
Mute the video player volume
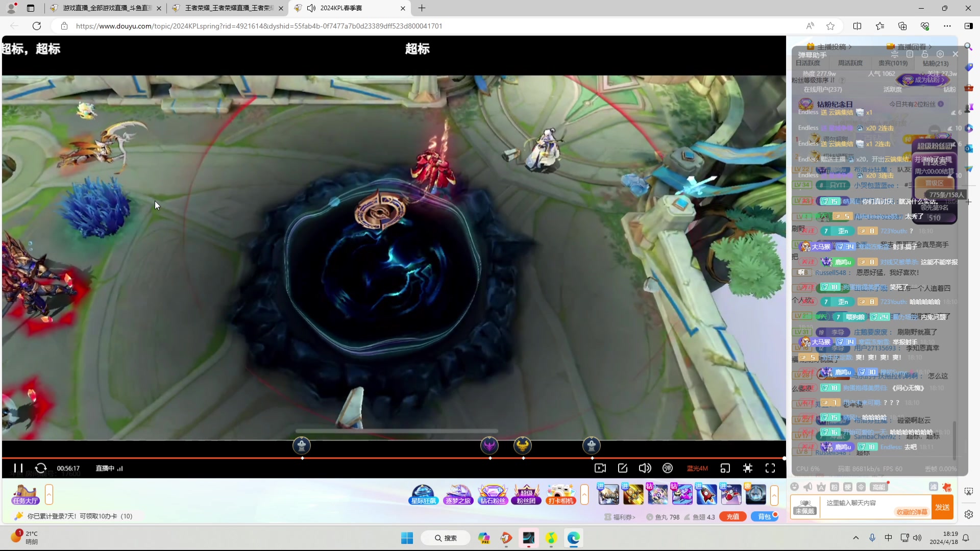[645, 468]
